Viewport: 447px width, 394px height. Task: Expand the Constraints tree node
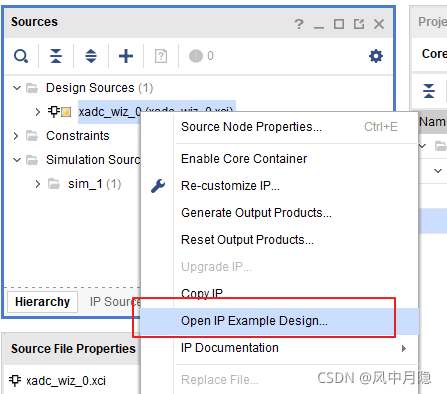tap(16, 136)
